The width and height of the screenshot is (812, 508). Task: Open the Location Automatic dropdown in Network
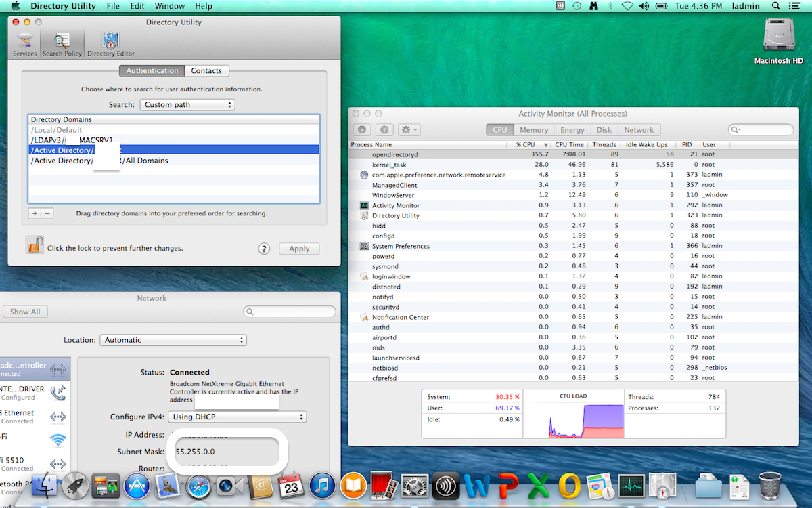173,340
